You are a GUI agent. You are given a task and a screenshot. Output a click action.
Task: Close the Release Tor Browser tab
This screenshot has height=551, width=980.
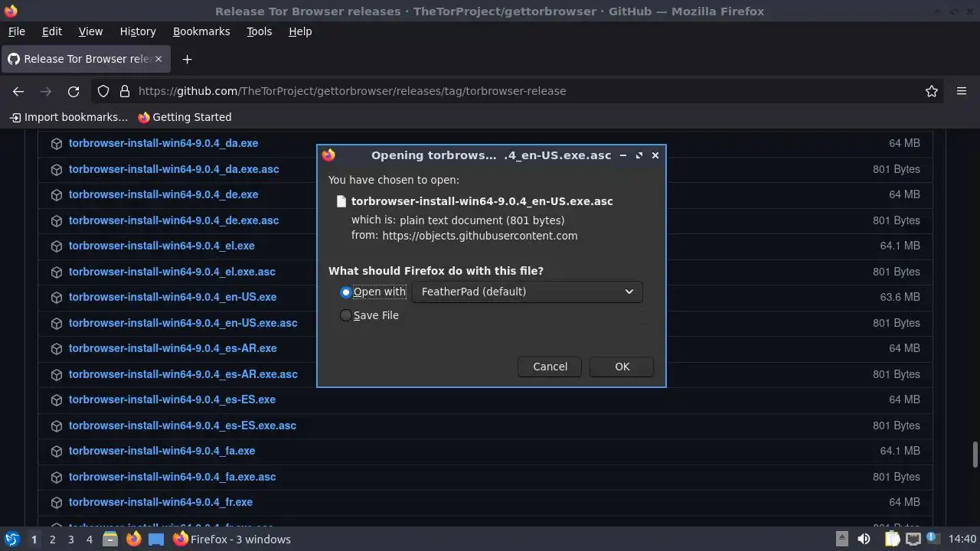[159, 59]
